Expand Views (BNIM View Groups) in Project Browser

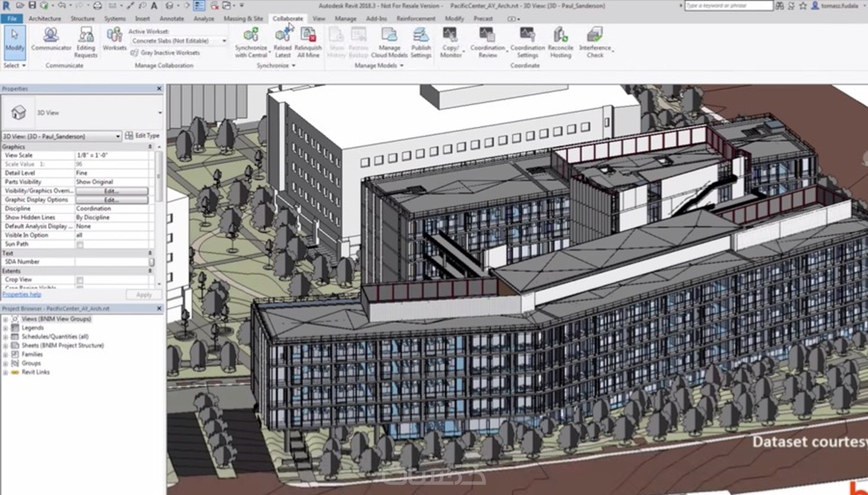pyautogui.click(x=5, y=318)
